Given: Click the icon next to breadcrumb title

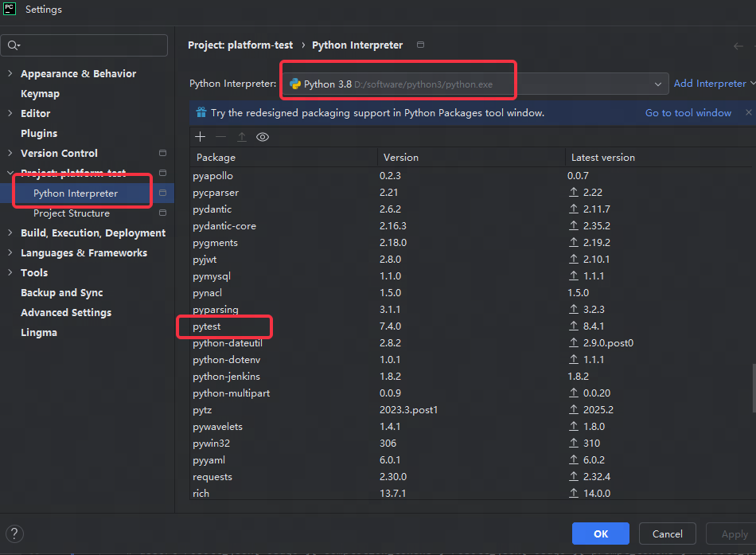Looking at the screenshot, I should pyautogui.click(x=420, y=45).
